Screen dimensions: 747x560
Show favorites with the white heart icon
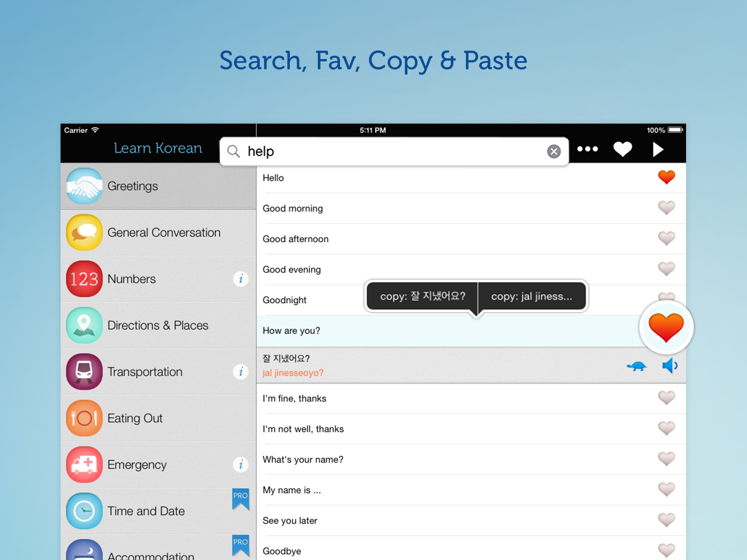(x=623, y=149)
